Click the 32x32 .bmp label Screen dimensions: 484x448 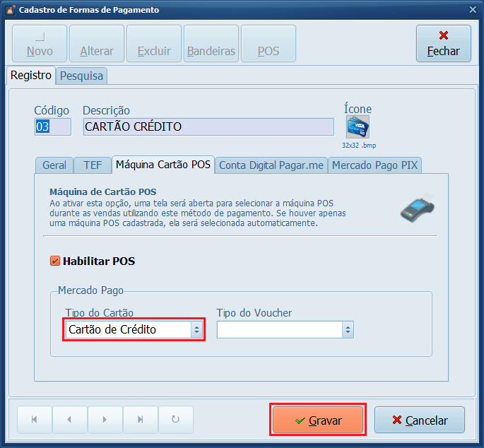(359, 145)
